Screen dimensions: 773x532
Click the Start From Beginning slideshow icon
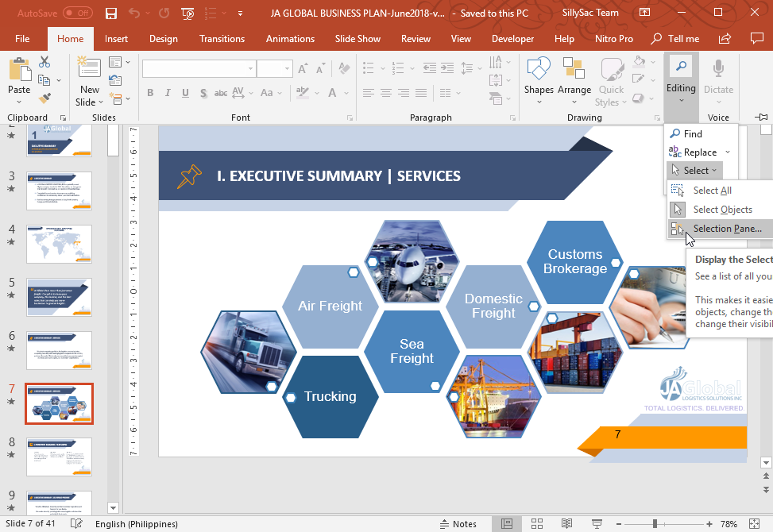[187, 13]
